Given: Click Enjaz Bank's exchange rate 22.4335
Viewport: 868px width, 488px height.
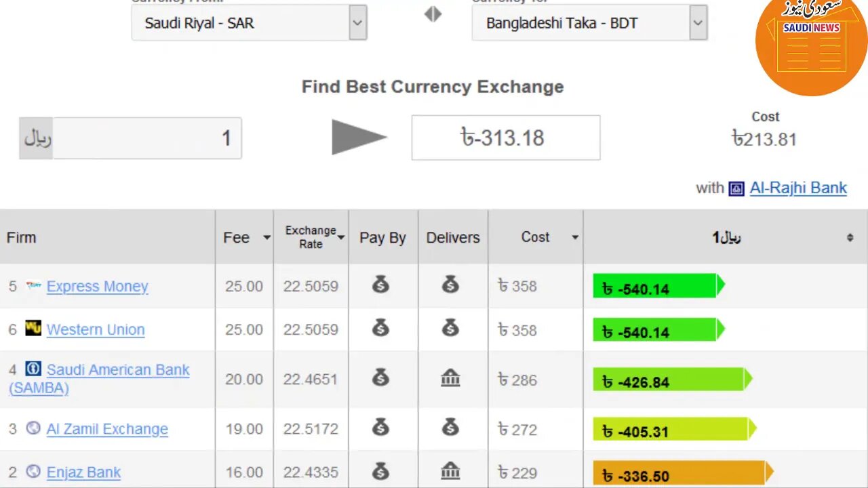Looking at the screenshot, I should tap(311, 472).
